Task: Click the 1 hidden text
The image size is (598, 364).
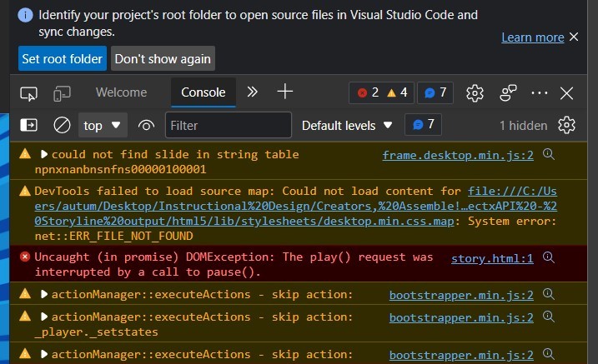Action: pyautogui.click(x=523, y=126)
